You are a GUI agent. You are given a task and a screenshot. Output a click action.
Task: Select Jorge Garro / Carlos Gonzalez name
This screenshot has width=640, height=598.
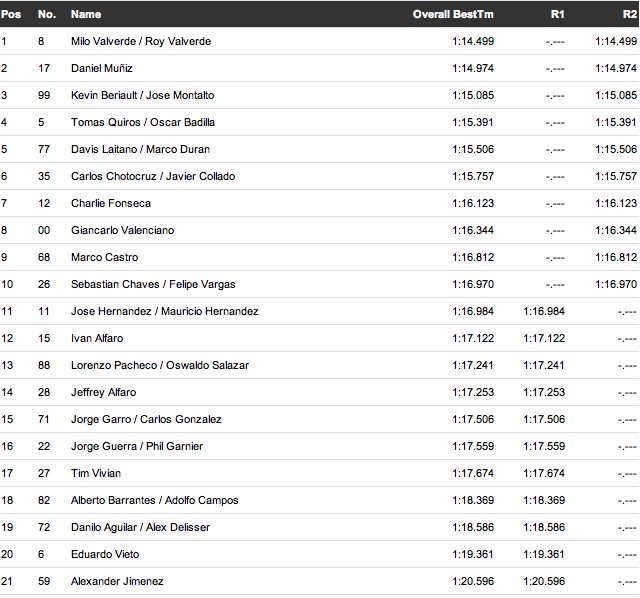[x=146, y=419]
